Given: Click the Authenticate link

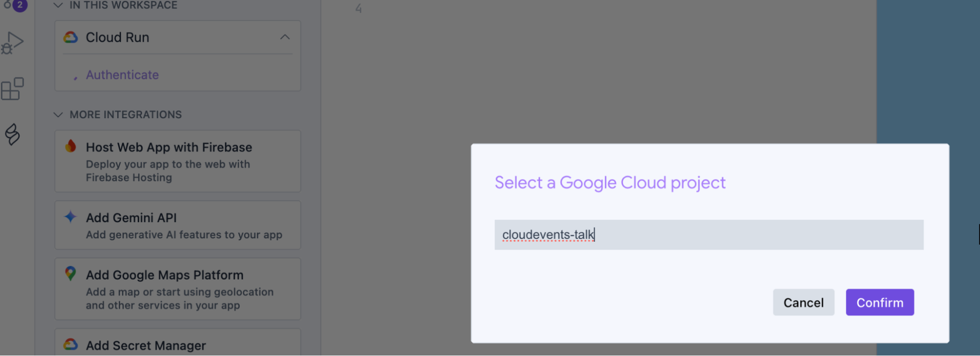Looking at the screenshot, I should pos(122,75).
